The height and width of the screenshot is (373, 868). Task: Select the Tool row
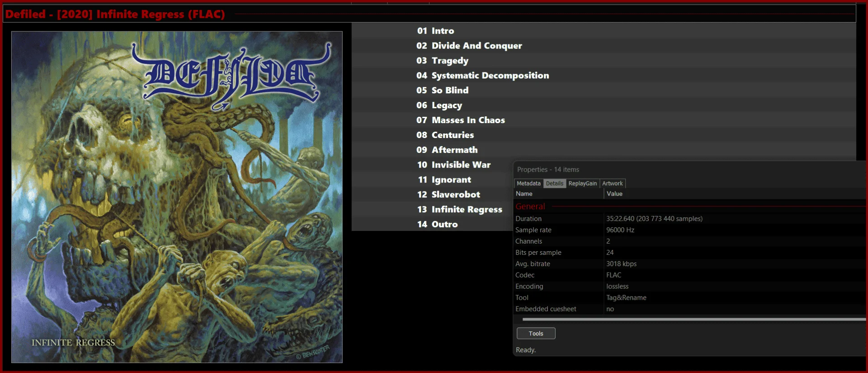(690, 298)
